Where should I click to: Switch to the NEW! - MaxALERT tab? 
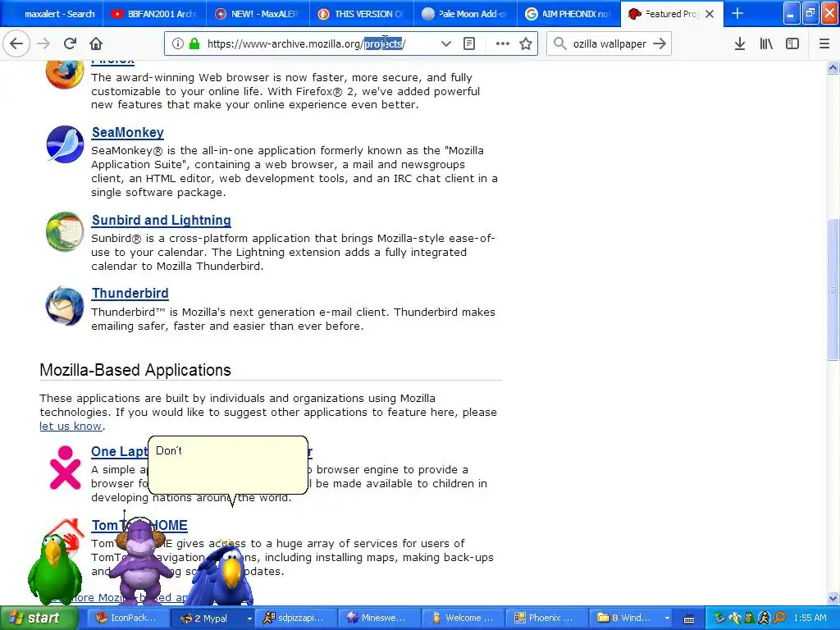258,14
